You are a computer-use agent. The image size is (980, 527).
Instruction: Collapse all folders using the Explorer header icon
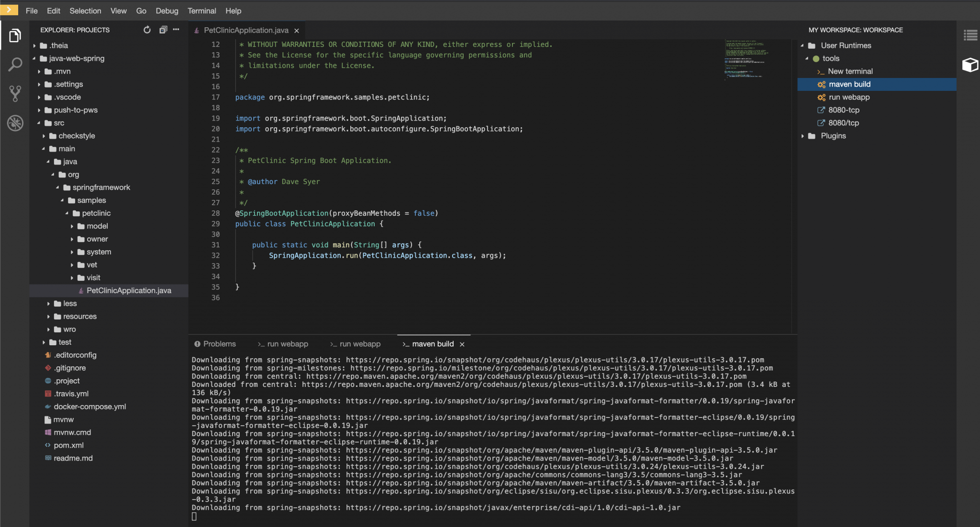coord(162,30)
